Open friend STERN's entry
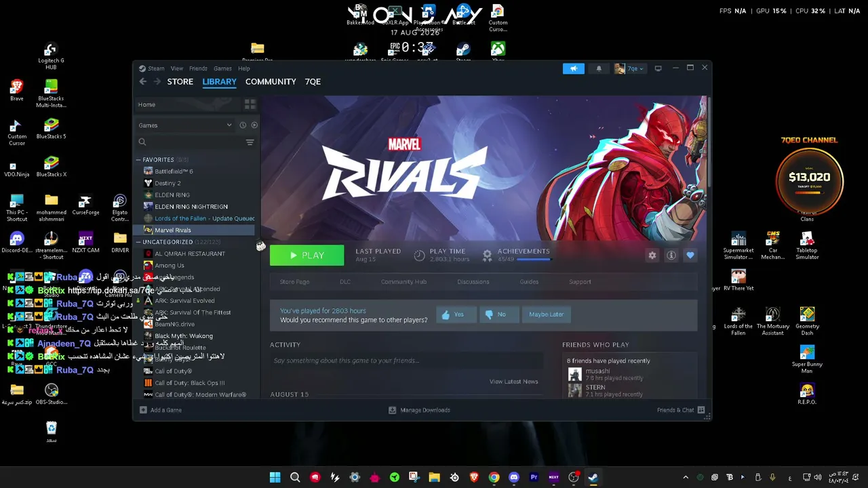 (606, 390)
